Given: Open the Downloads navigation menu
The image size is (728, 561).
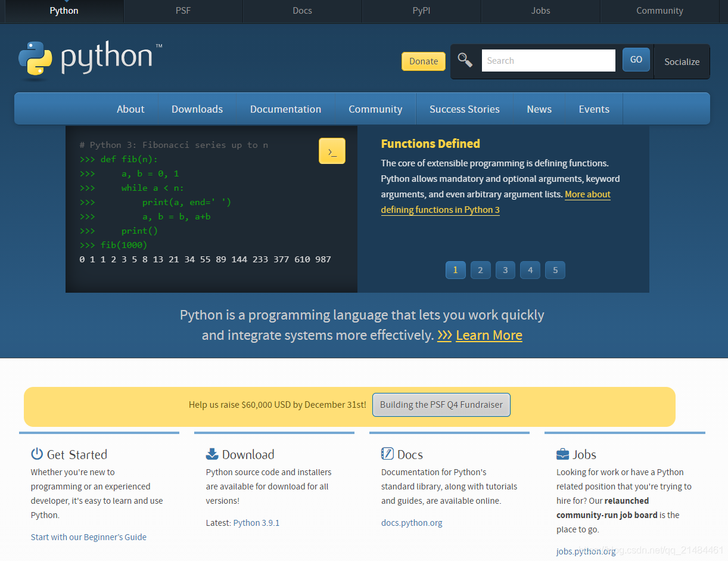Looking at the screenshot, I should click(x=197, y=109).
